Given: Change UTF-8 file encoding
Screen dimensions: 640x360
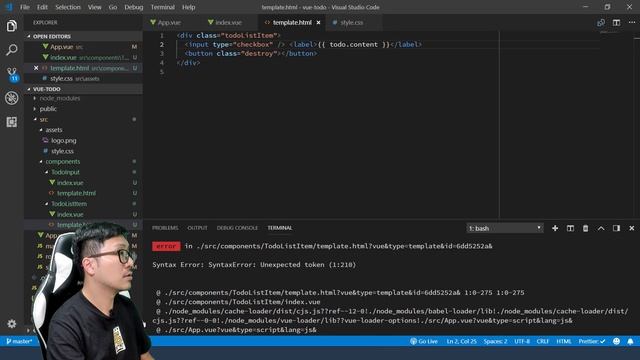Looking at the screenshot, I should 522,341.
